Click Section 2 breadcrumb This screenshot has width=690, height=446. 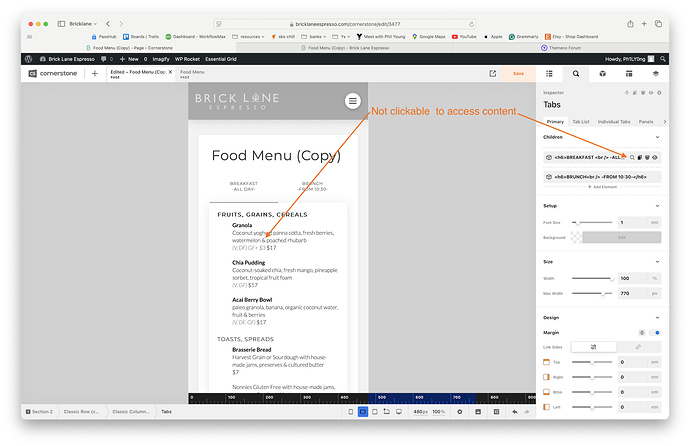[40, 412]
